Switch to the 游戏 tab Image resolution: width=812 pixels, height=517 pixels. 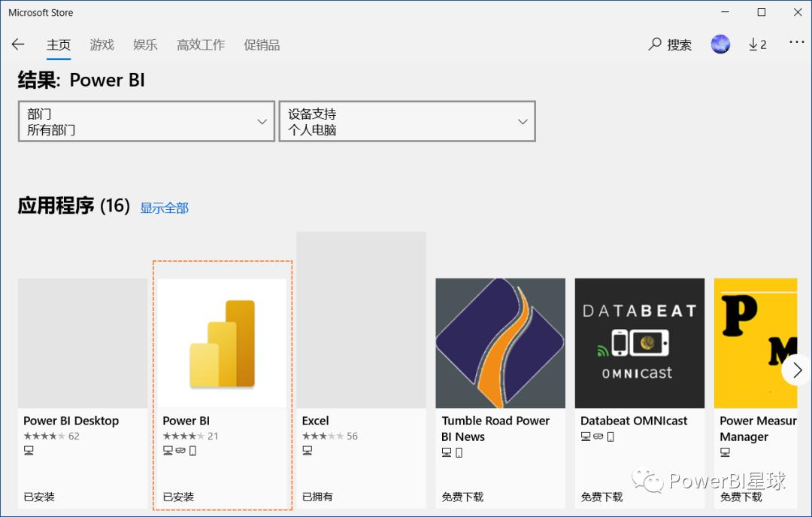101,44
